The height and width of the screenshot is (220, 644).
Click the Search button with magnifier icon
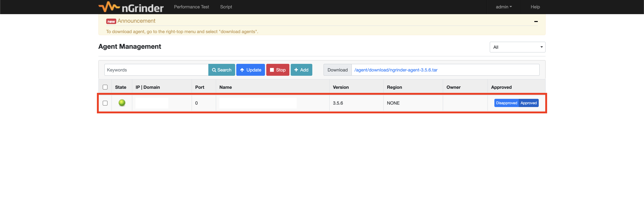[x=222, y=70]
